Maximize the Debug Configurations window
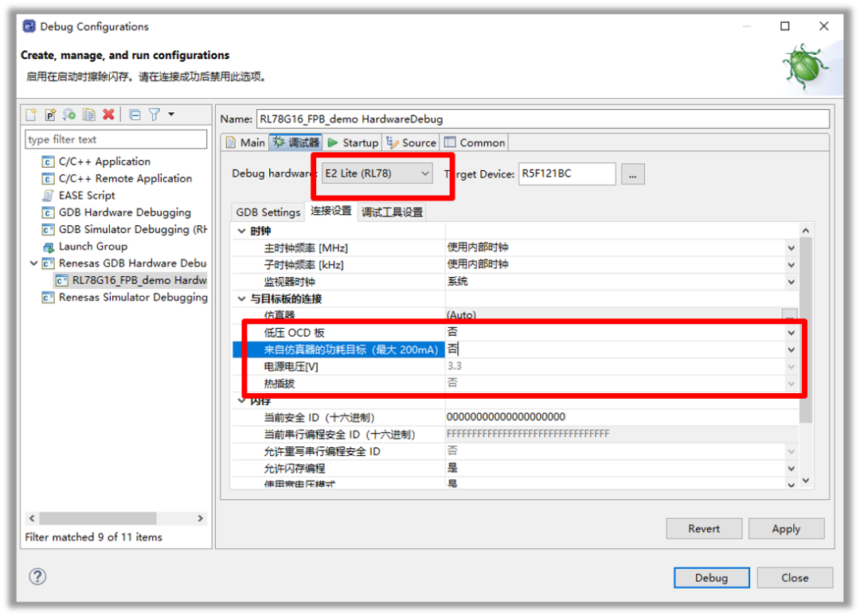This screenshot has width=860, height=616. (x=785, y=26)
